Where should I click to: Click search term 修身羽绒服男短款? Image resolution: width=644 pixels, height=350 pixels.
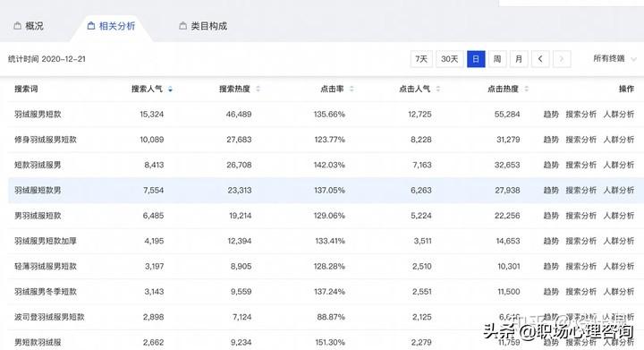pyautogui.click(x=46, y=140)
